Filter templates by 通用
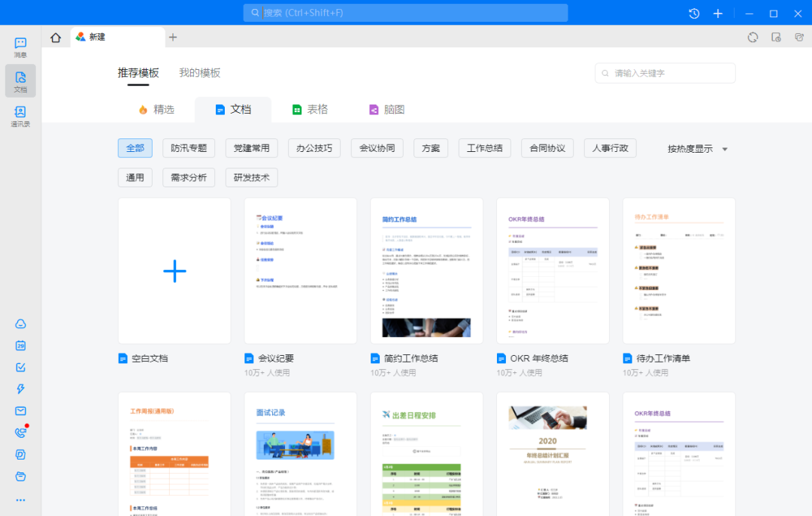Viewport: 812px width, 516px height. point(135,178)
